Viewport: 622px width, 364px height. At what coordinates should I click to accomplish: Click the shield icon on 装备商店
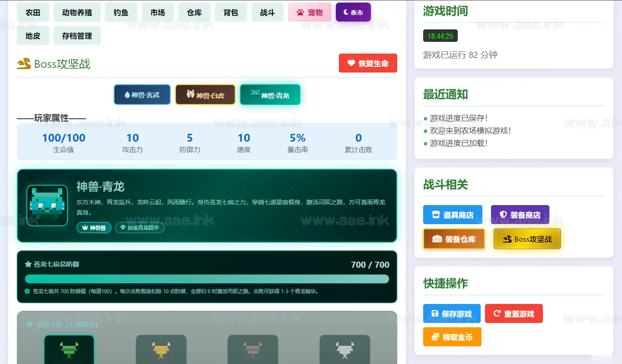coord(503,215)
